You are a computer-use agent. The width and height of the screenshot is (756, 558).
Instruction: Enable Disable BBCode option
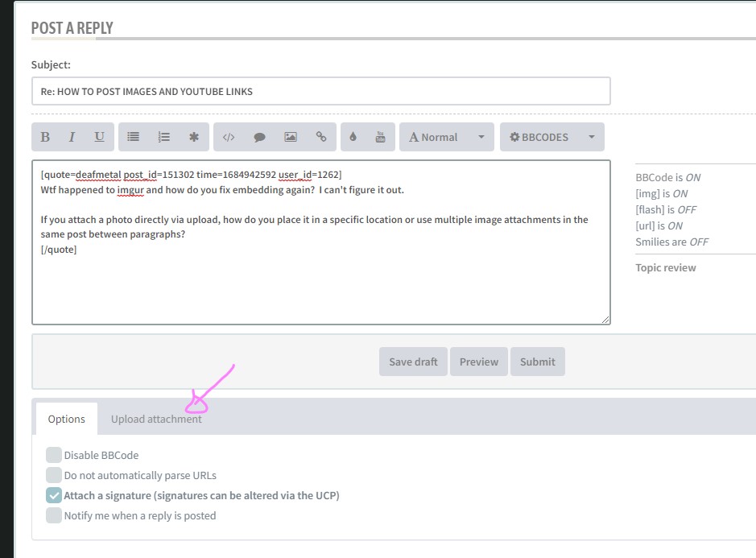54,455
